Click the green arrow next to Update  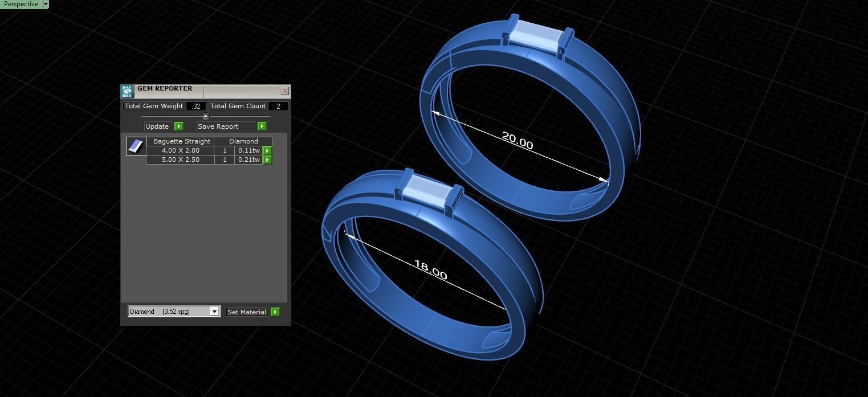(179, 126)
